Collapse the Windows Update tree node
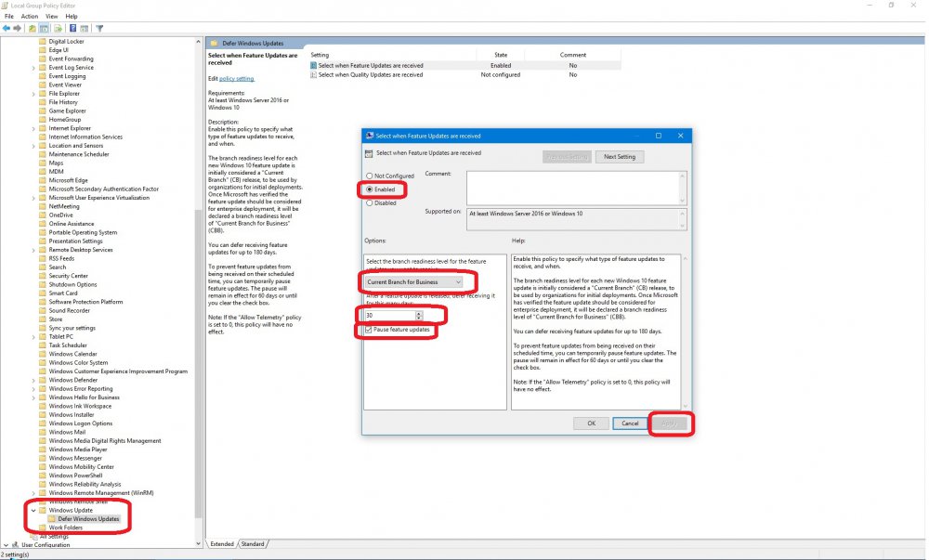929x560 pixels. pos(33,510)
